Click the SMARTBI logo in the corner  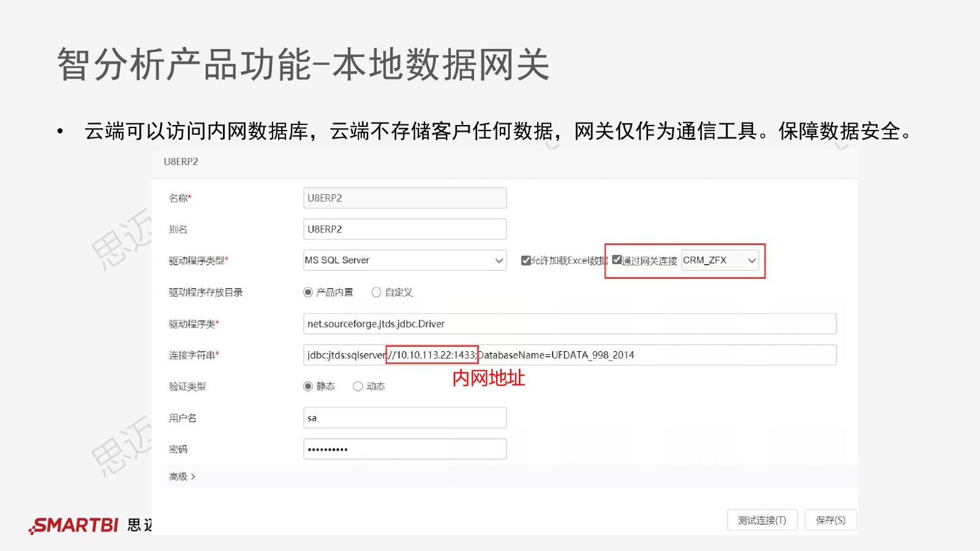75,525
